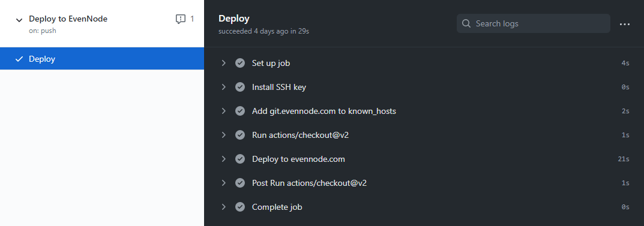The height and width of the screenshot is (226, 644).
Task: Click the 4s duration of Set up job
Action: coord(625,63)
